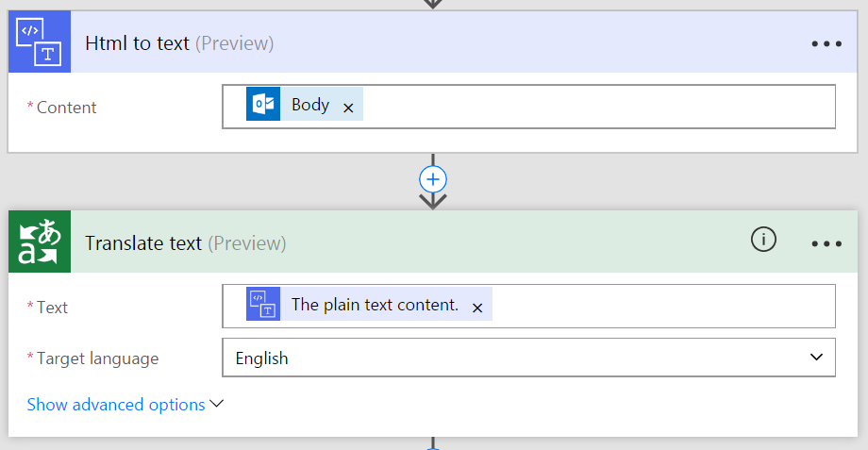
Task: Open Translate text ellipsis menu
Action: pyautogui.click(x=826, y=243)
